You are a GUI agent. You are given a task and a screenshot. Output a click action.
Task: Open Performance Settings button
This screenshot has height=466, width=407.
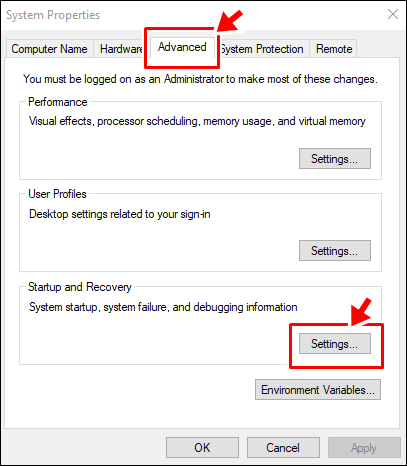coord(335,159)
